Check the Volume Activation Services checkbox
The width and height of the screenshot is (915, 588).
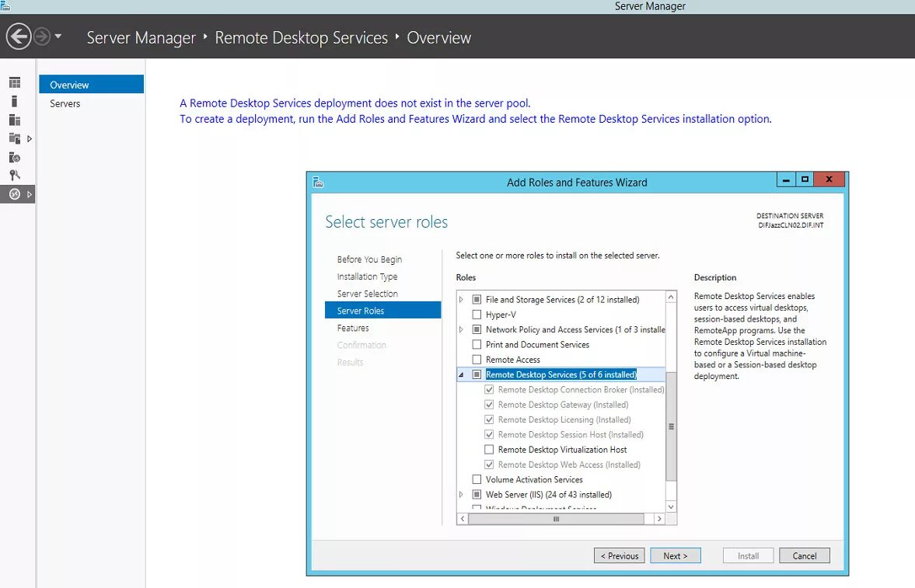tap(477, 479)
